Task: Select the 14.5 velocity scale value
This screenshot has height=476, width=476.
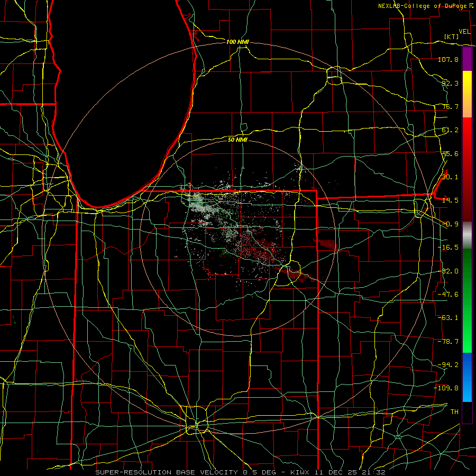Action: pos(450,200)
